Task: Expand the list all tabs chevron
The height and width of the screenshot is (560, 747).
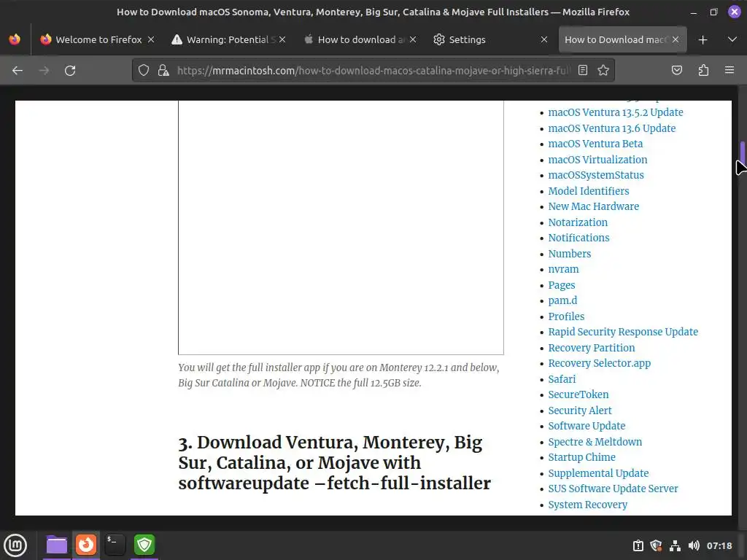Action: [x=732, y=39]
